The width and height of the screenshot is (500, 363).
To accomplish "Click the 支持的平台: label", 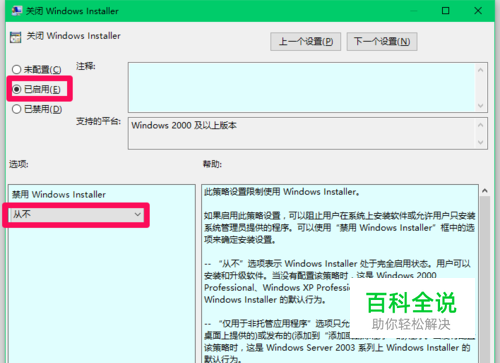I will [x=98, y=121].
